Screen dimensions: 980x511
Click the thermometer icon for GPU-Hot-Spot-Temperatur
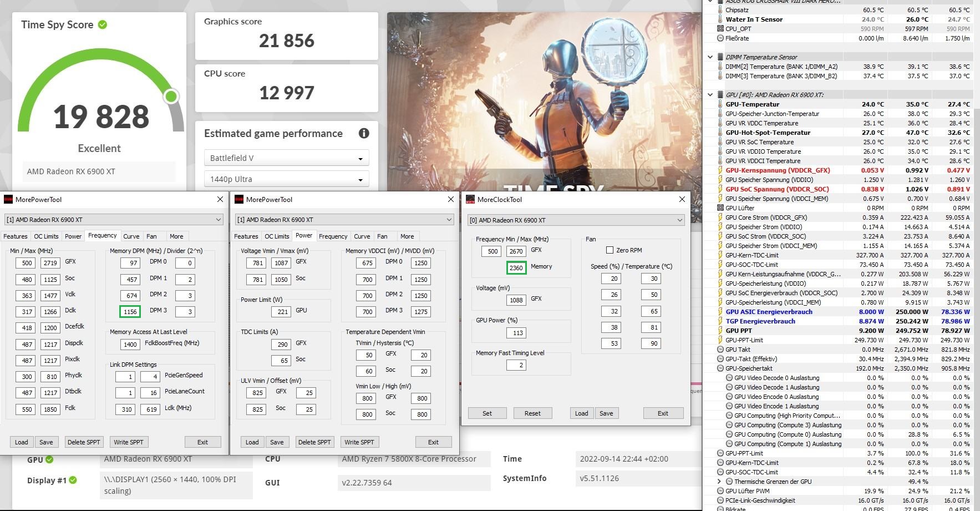point(720,133)
